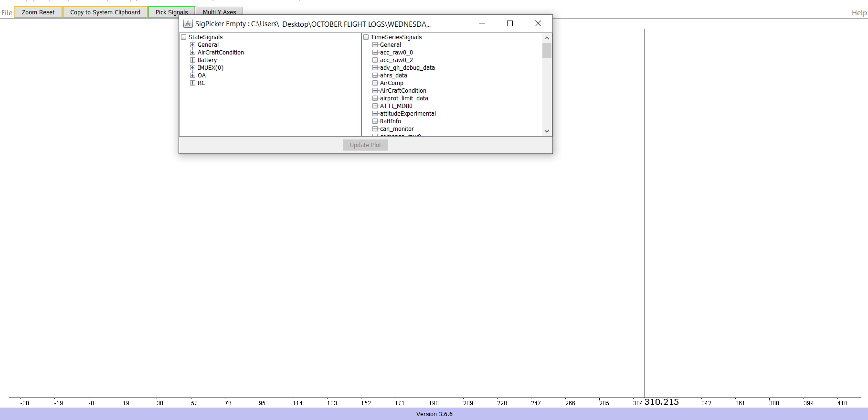Screen dimensions: 868x420
Task: Open the Help menu
Action: (x=859, y=12)
